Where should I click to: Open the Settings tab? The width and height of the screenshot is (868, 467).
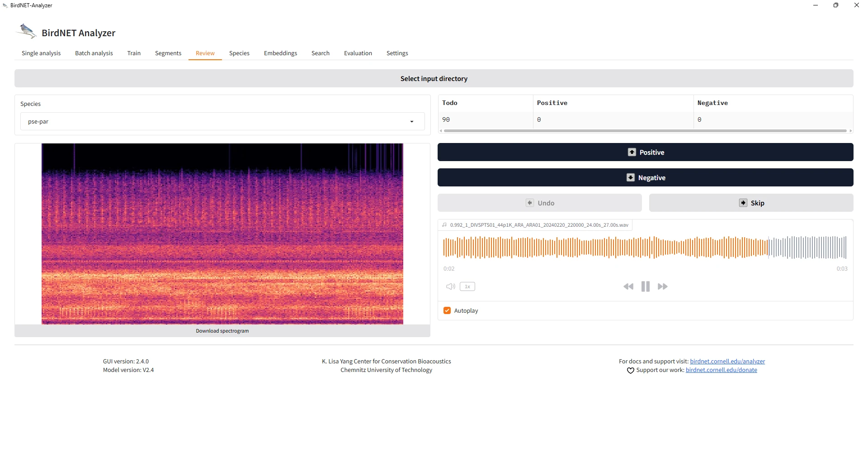coord(397,53)
